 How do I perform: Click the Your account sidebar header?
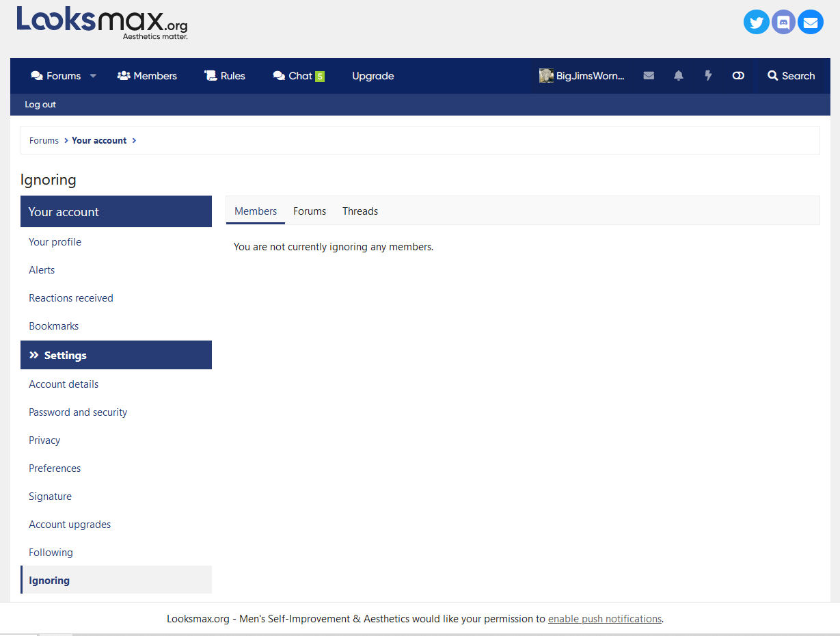[x=116, y=211]
